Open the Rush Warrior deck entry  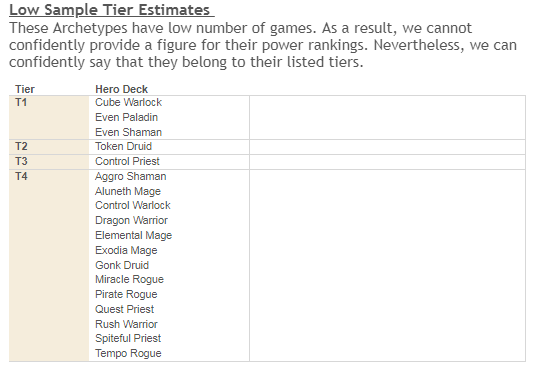(x=126, y=324)
